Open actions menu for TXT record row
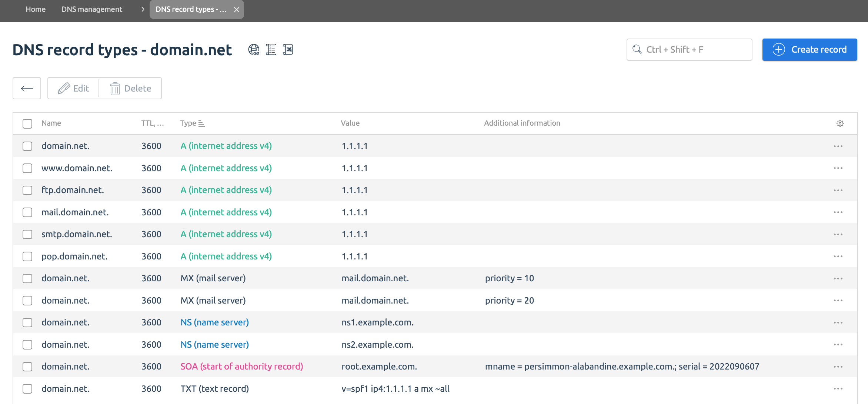868x404 pixels. click(838, 389)
